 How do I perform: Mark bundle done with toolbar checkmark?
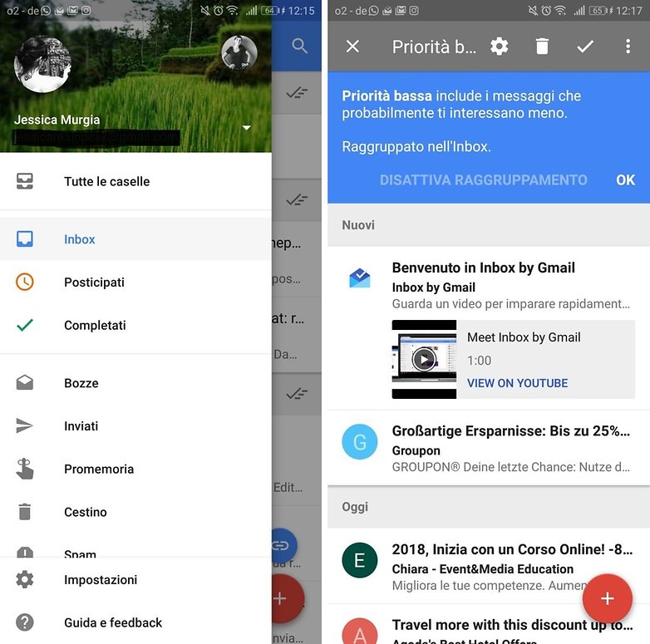click(585, 46)
